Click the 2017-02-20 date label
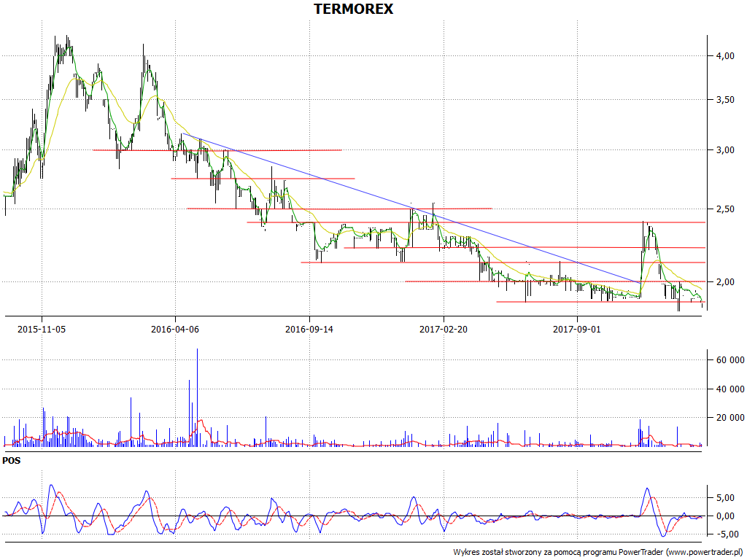This screenshot has height=560, width=747. pos(444,329)
